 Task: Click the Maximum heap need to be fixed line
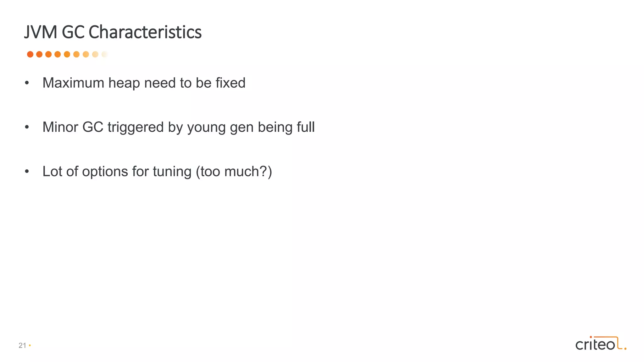coord(144,83)
